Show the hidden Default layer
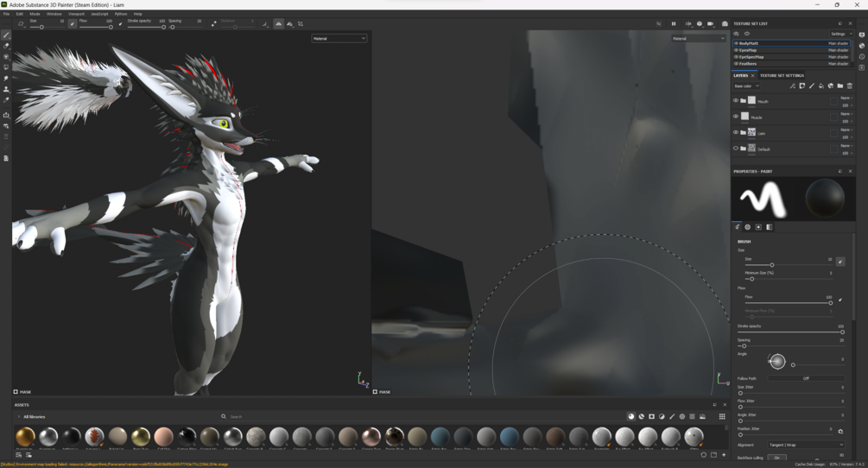 (x=736, y=149)
